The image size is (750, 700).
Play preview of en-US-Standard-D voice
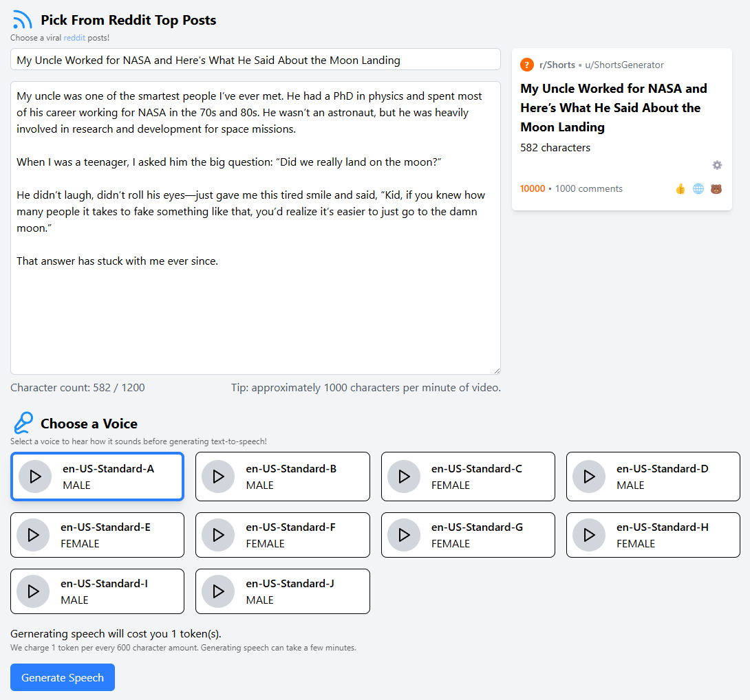pos(589,477)
